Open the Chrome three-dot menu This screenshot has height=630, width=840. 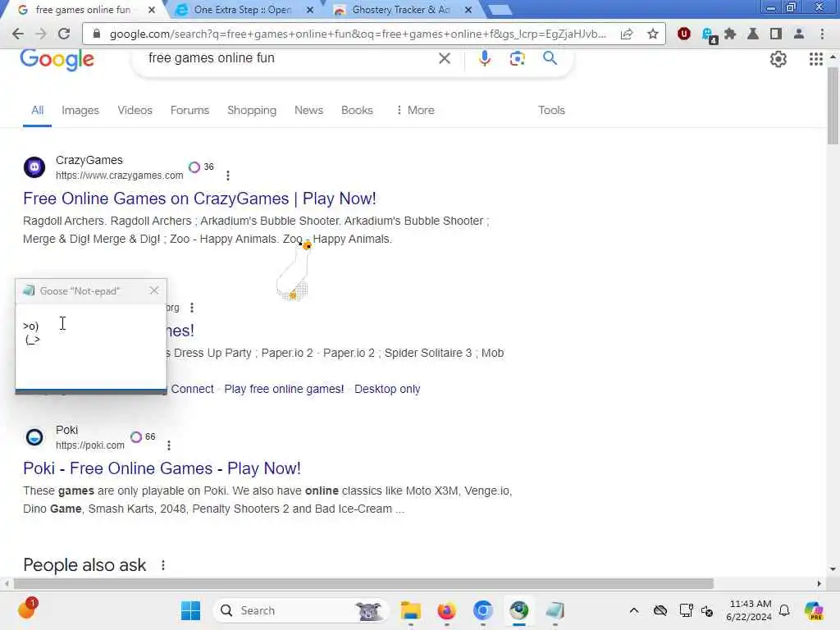pos(822,34)
